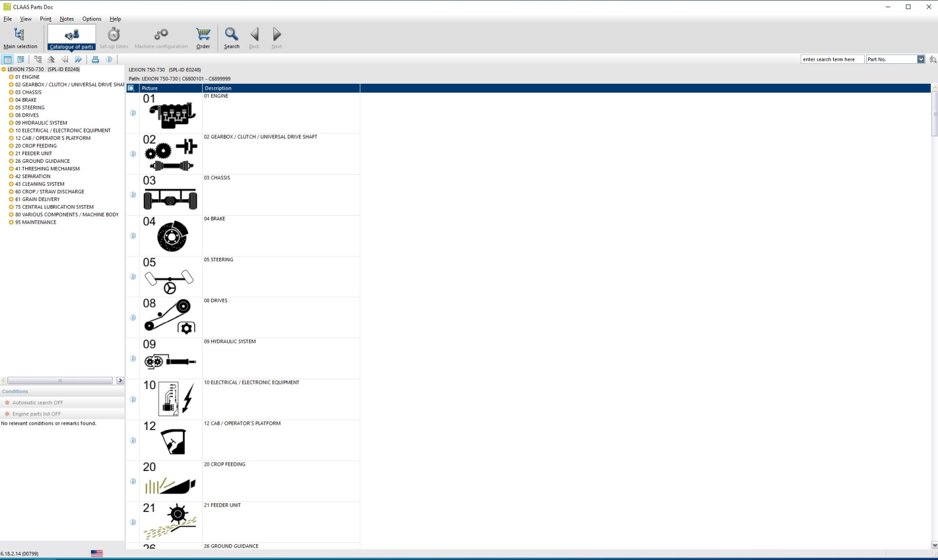Click 10 ELECTRICAL / ELECTRONIC EQUIPMENT description
938x560 pixels.
(252, 383)
